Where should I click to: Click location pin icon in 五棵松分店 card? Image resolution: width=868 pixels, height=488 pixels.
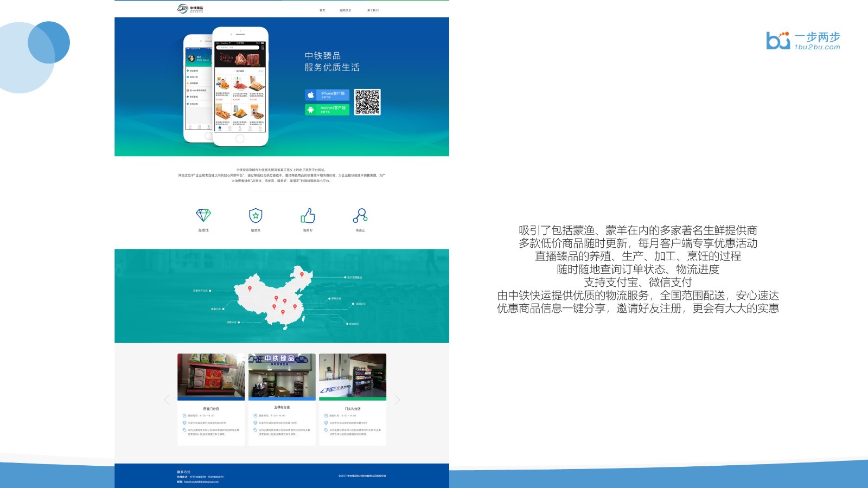255,423
